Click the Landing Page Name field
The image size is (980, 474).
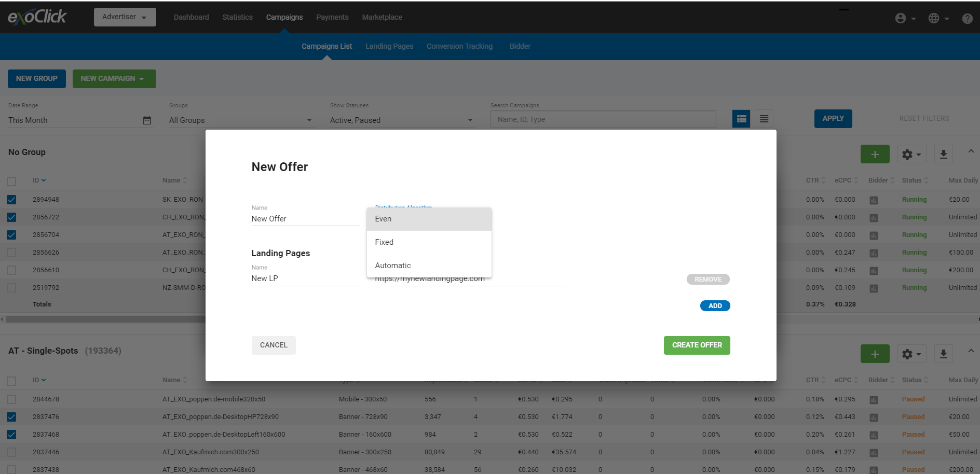pyautogui.click(x=305, y=278)
